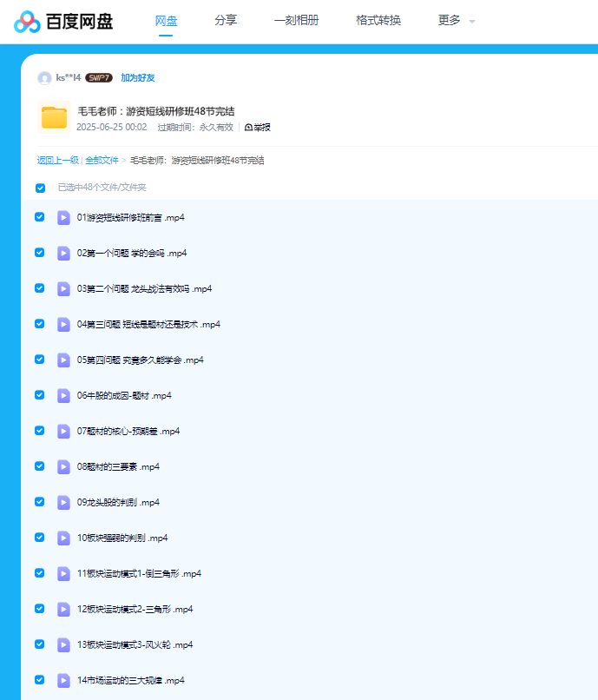The image size is (598, 700).
Task: Open file name 07题材的核心-预期差 .mp4
Action: (128, 432)
